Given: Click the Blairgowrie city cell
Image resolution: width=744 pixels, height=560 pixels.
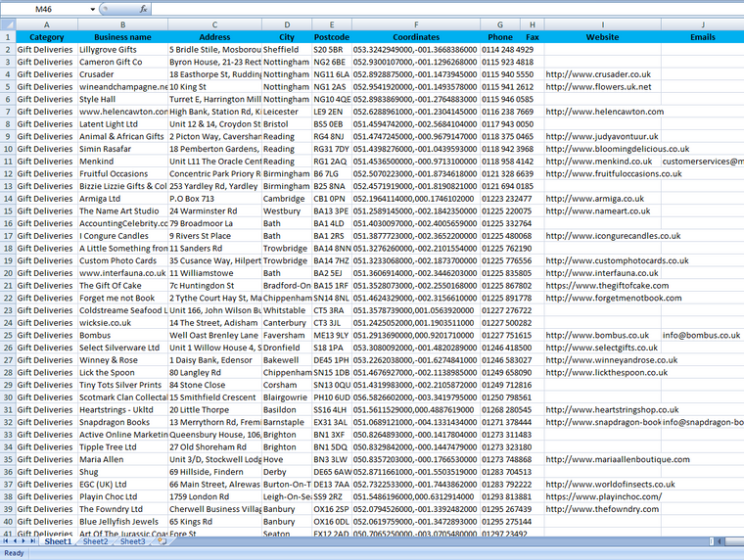Looking at the screenshot, I should point(287,397).
